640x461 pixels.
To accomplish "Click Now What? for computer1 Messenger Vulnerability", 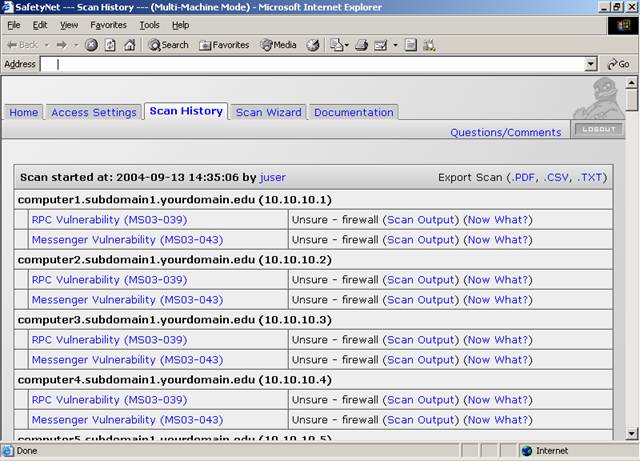I will click(498, 240).
